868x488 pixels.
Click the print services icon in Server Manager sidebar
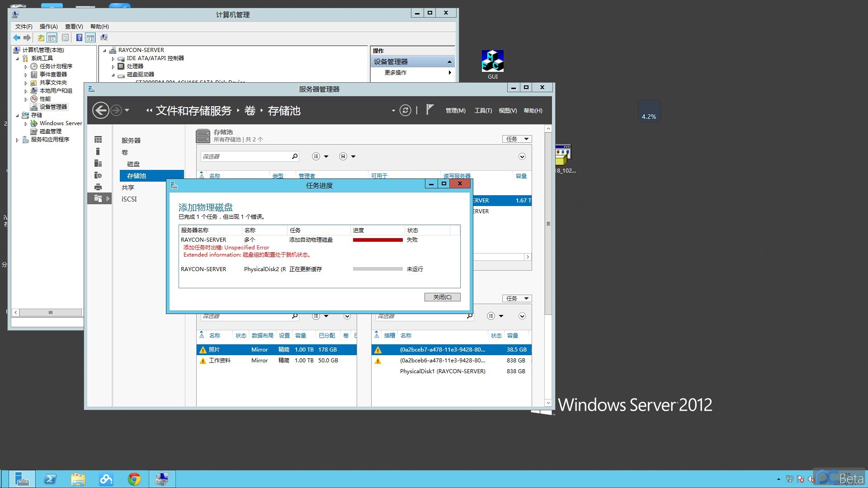[98, 187]
